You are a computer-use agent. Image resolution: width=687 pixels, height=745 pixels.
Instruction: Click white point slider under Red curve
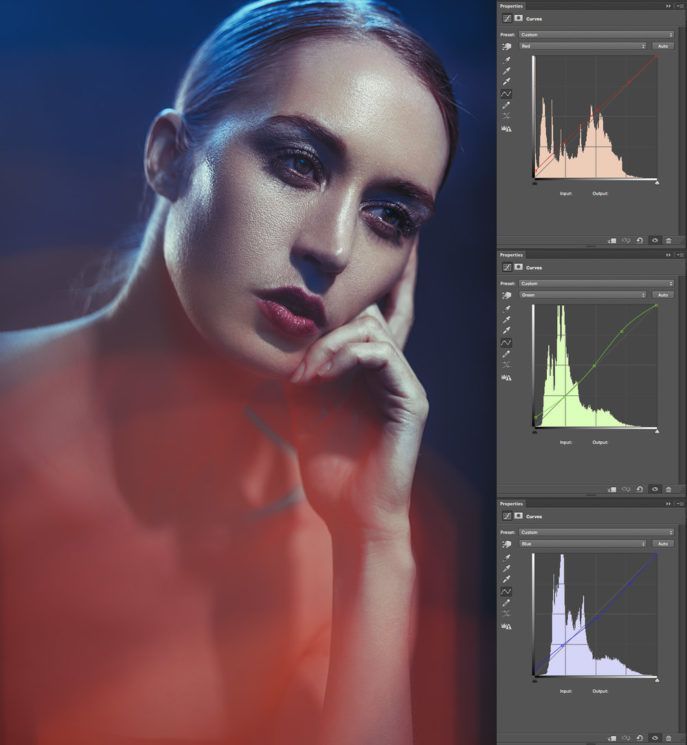[657, 182]
